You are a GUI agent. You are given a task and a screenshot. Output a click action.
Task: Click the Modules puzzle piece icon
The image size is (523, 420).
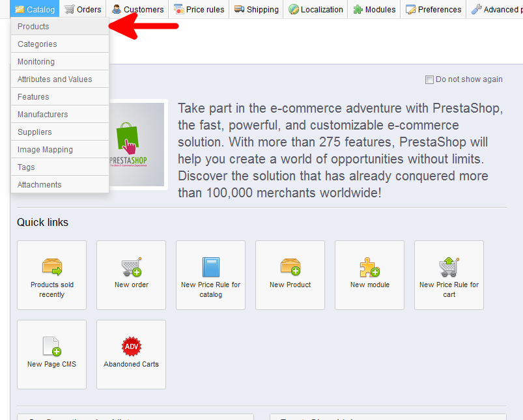pos(358,9)
